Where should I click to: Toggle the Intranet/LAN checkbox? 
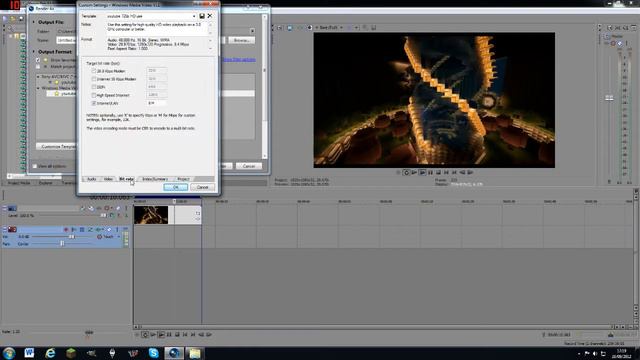point(94,103)
